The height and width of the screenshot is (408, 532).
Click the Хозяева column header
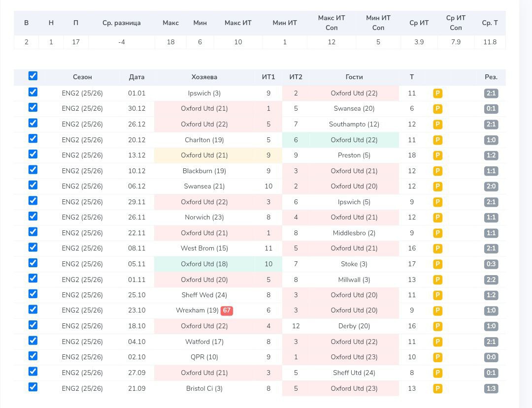pos(204,77)
